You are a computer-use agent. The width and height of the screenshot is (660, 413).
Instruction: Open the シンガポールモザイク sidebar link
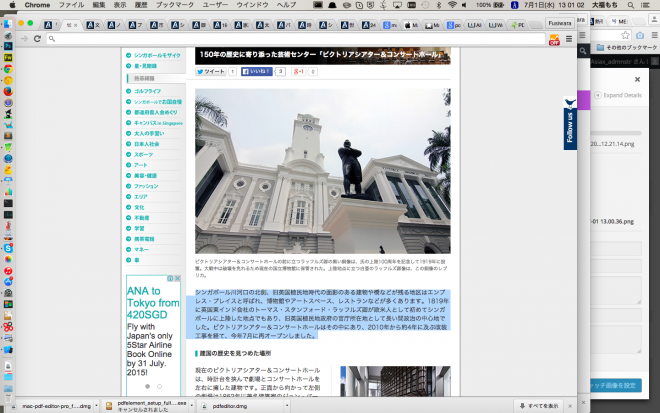coord(157,55)
